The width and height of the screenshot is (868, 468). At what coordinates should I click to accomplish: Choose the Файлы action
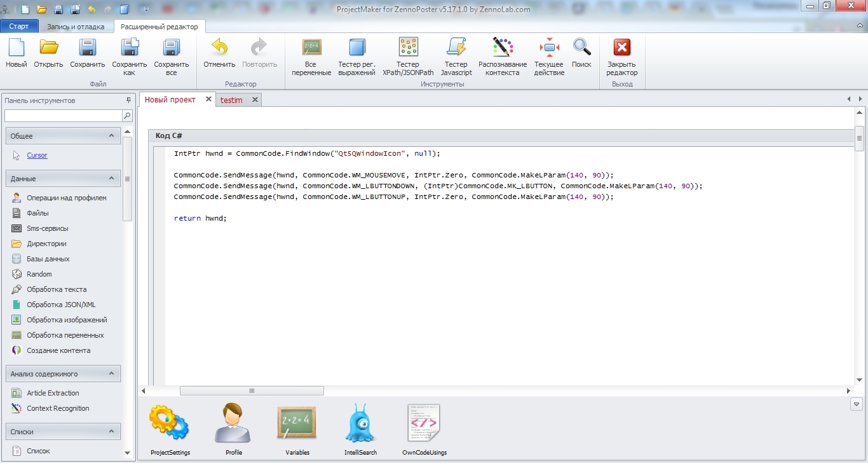pos(37,213)
